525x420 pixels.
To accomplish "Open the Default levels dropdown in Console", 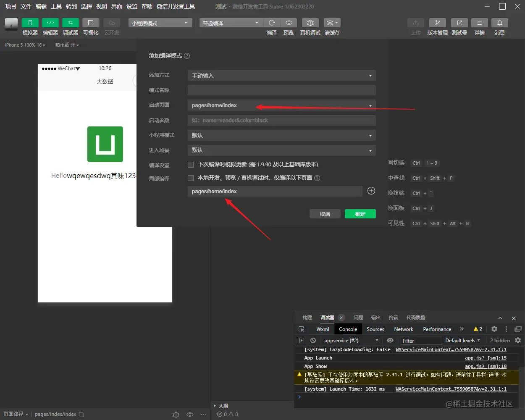I will (x=462, y=340).
